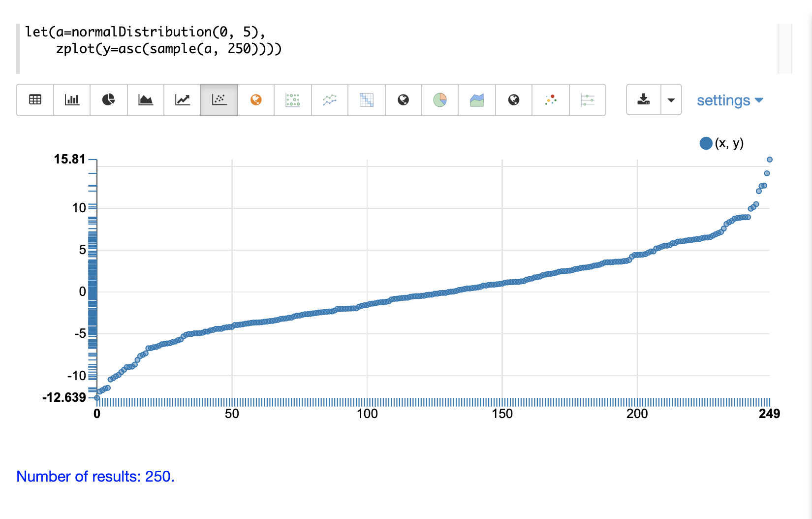This screenshot has width=812, height=519.
Task: Select the horizontal range lines chart icon
Action: (588, 100)
